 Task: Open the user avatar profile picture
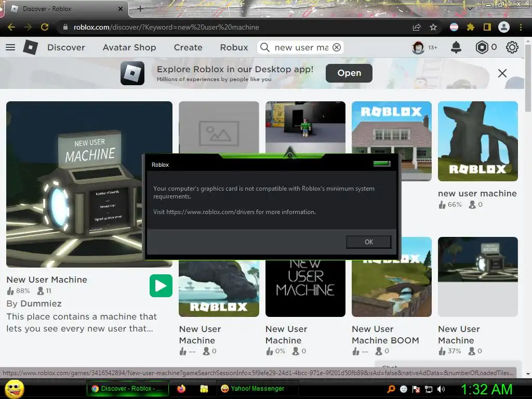coord(418,47)
